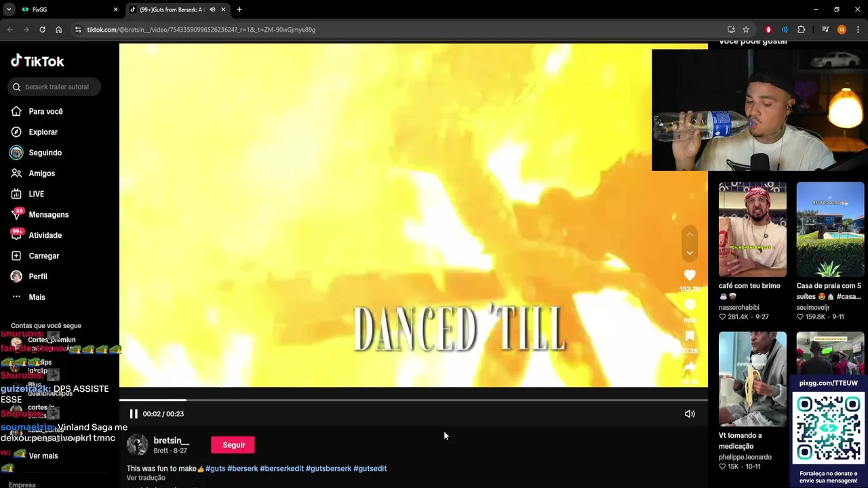This screenshot has height=488, width=868.
Task: Open #guts hashtag
Action: 215,468
